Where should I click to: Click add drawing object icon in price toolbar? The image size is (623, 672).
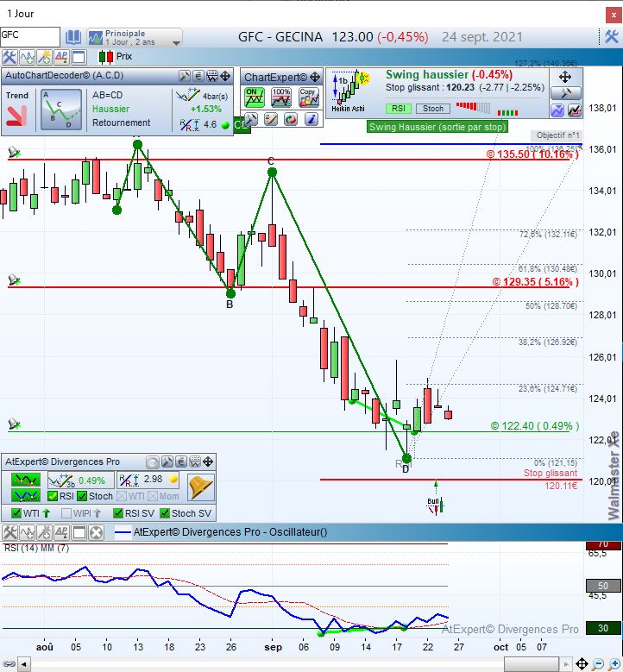(x=44, y=57)
